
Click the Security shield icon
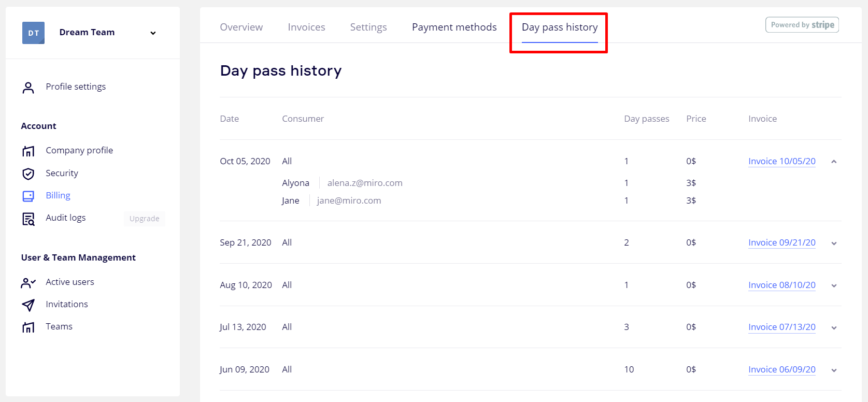29,174
